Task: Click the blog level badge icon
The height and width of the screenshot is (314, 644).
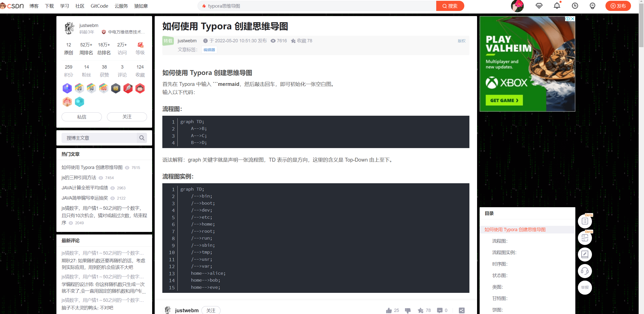Action: click(140, 45)
